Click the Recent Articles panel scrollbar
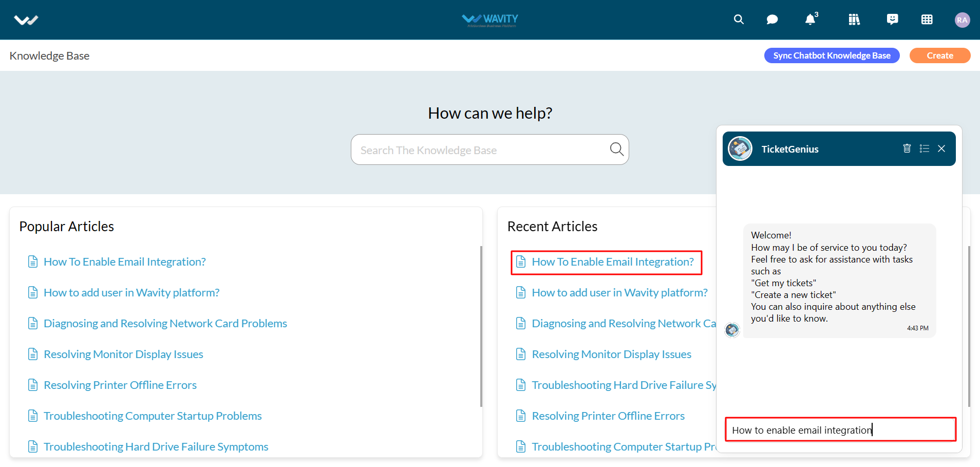980x467 pixels. tap(969, 326)
